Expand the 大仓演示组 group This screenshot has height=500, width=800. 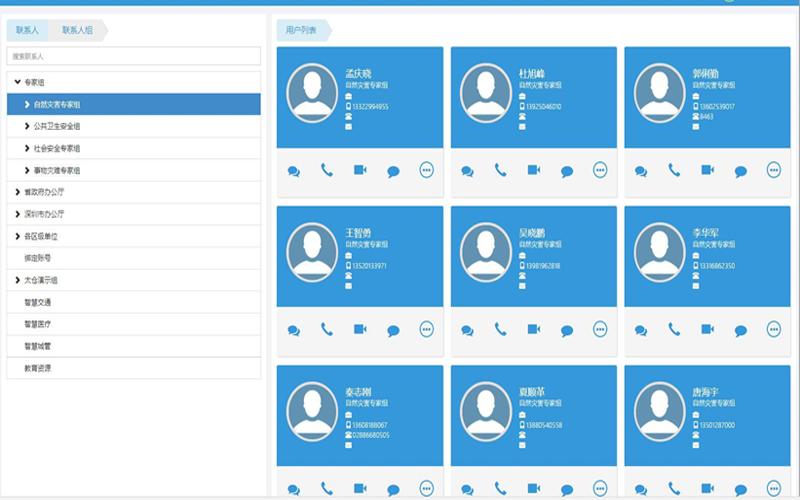[17, 280]
